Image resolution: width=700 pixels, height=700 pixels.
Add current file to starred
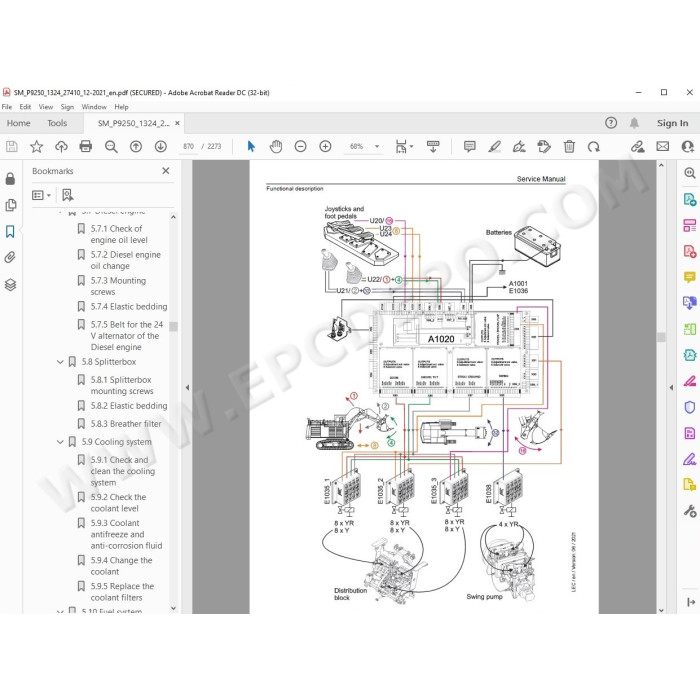click(37, 146)
